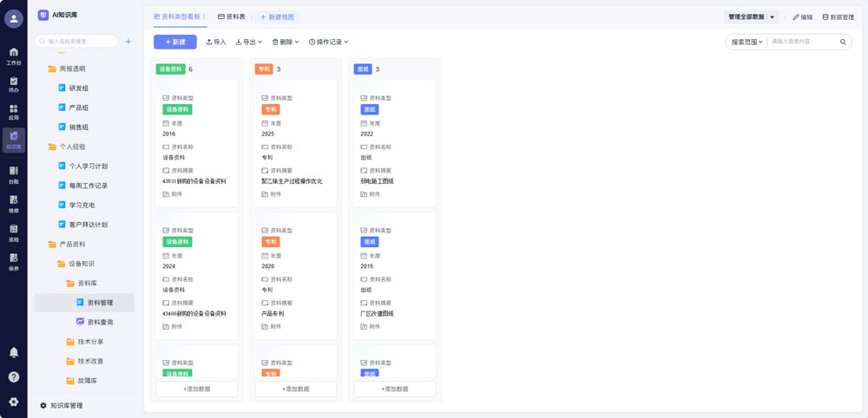
Task: Click the 新建视图 tab
Action: [x=278, y=16]
